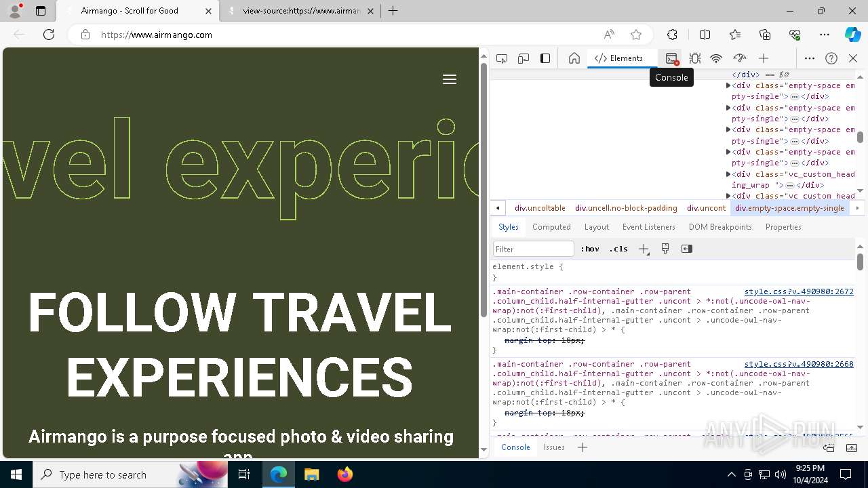Open a new browser tab
The width and height of the screenshot is (868, 488).
click(x=393, y=11)
